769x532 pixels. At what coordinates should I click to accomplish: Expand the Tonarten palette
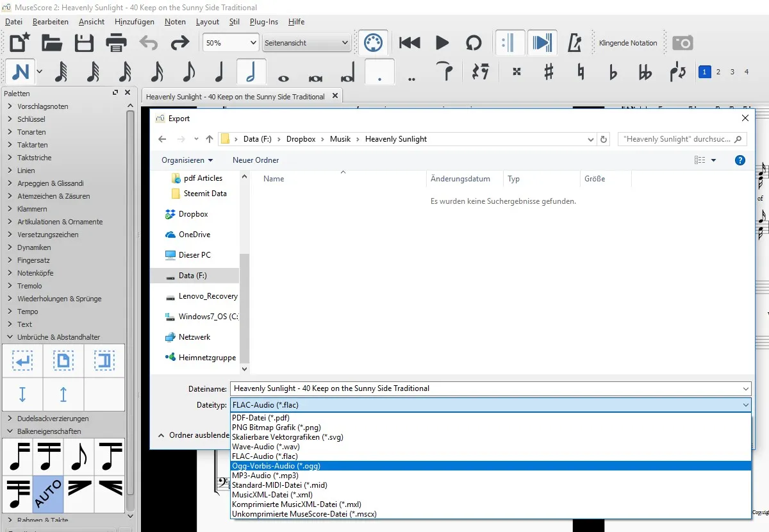coord(31,132)
